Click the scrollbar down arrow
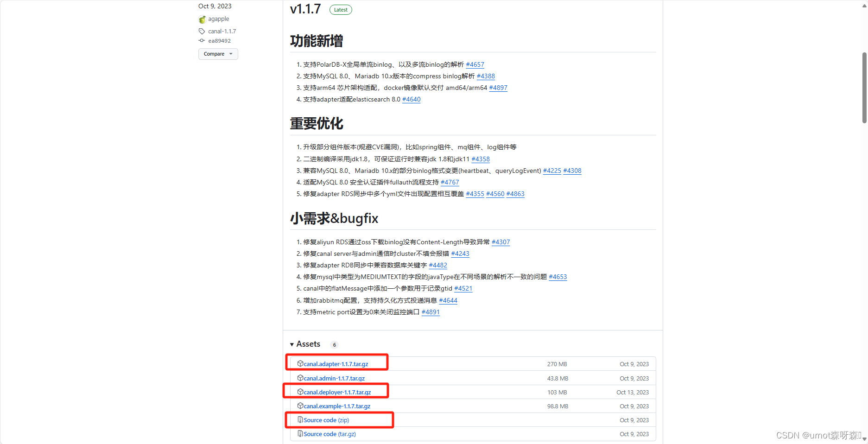This screenshot has width=868, height=444. tap(864, 439)
